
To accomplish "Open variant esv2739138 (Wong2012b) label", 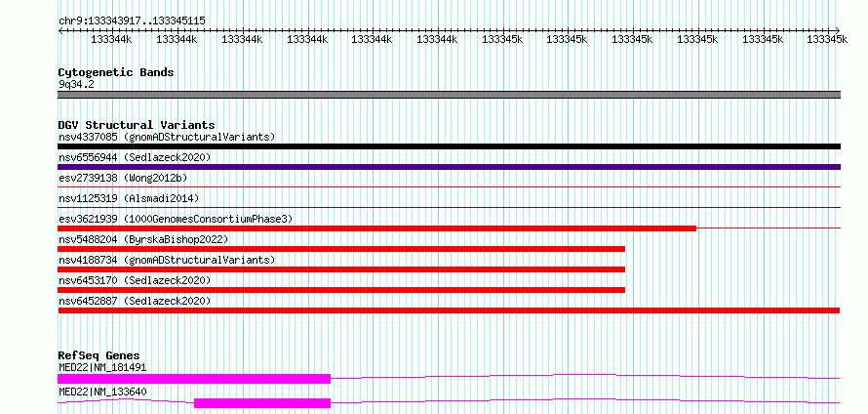I will 123,178.
